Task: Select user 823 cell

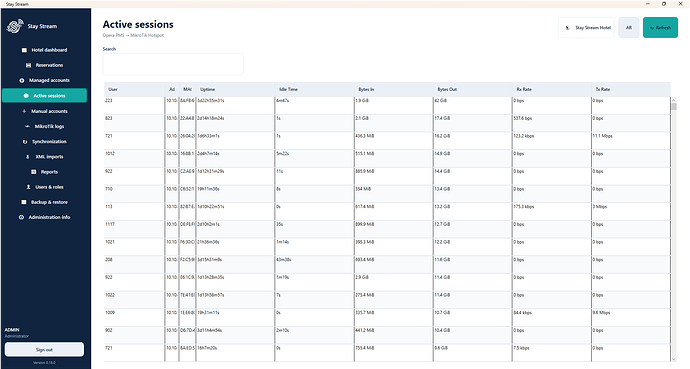Action: 134,123
